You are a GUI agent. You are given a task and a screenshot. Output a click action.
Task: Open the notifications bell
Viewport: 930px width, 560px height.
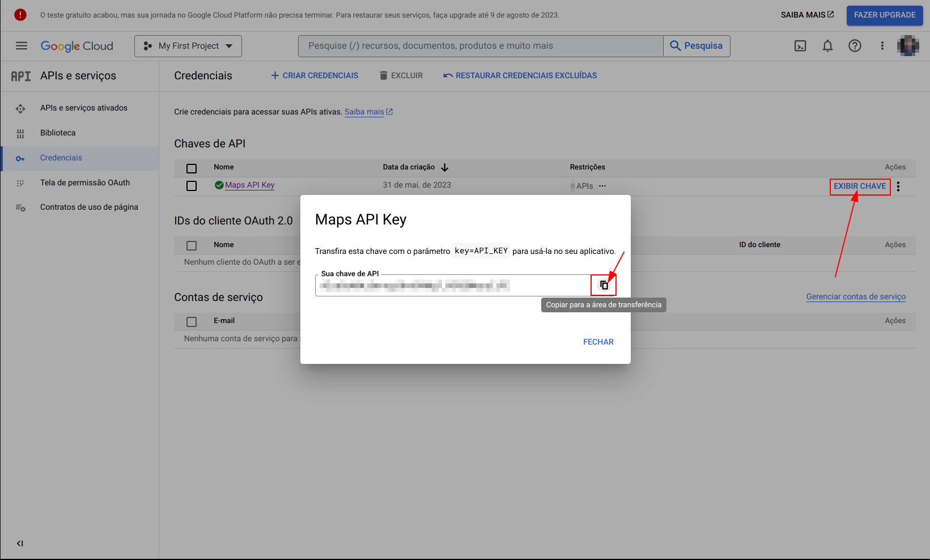click(827, 46)
